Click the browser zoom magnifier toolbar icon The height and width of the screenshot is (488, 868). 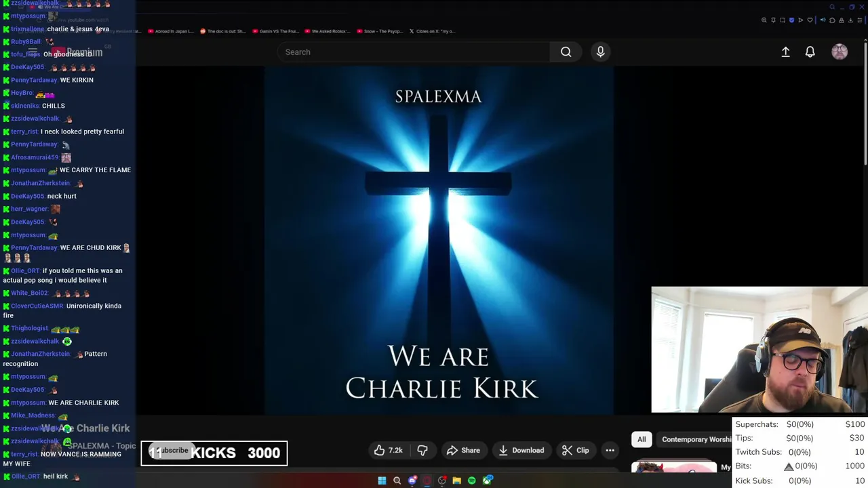pyautogui.click(x=764, y=20)
